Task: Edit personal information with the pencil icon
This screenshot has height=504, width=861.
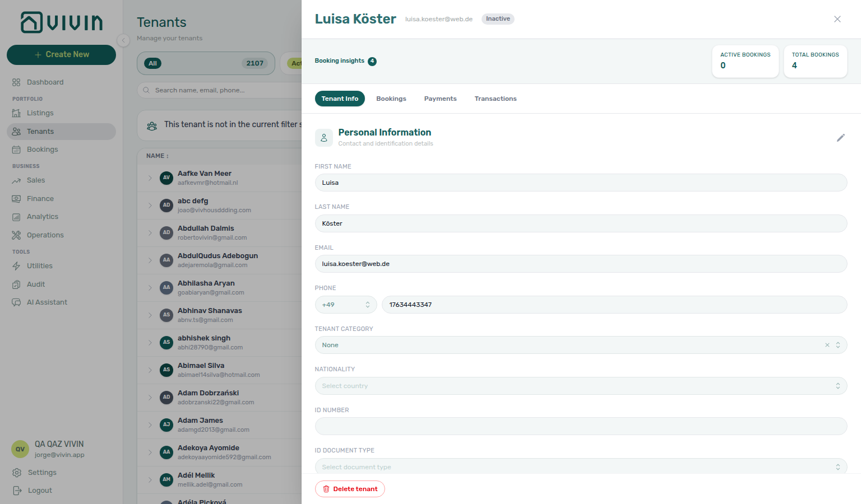Action: [840, 138]
